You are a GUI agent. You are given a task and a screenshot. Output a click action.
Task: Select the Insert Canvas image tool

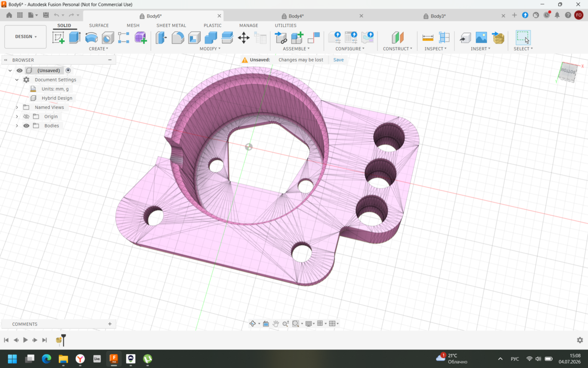pyautogui.click(x=481, y=38)
